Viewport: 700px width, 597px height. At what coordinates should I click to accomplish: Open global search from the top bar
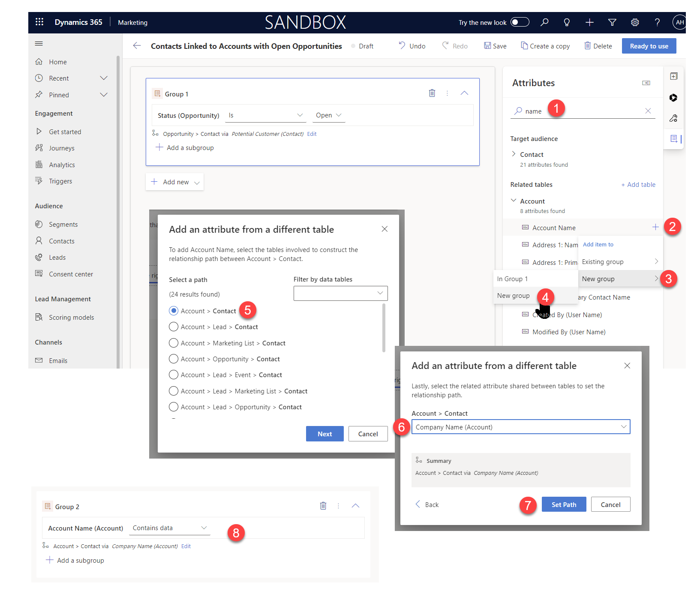pos(544,22)
